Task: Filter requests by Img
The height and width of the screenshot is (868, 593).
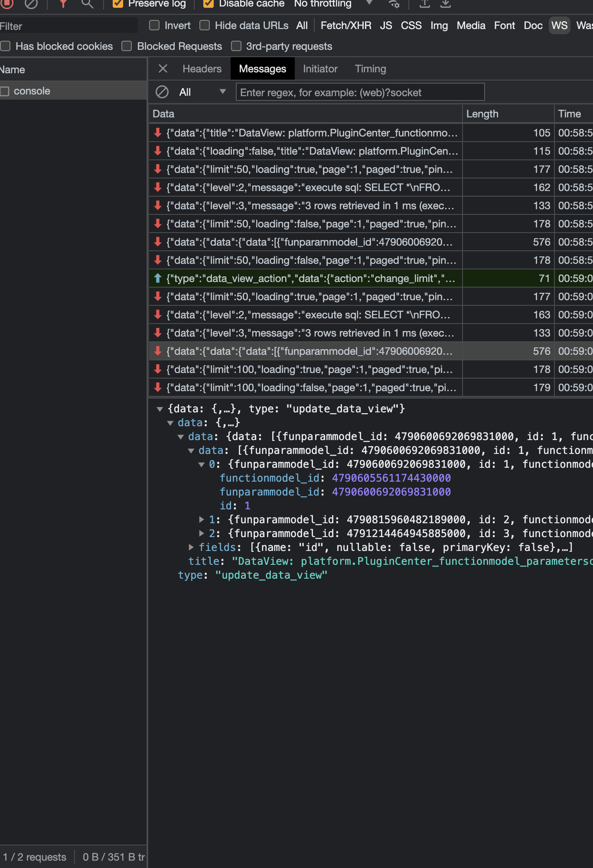Action: 439,26
